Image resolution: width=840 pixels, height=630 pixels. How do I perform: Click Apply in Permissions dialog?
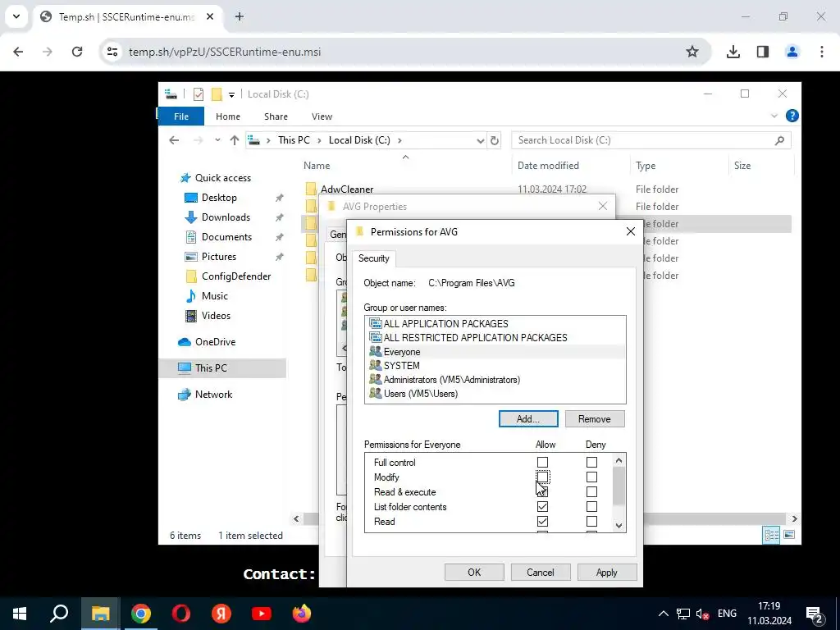pyautogui.click(x=607, y=572)
